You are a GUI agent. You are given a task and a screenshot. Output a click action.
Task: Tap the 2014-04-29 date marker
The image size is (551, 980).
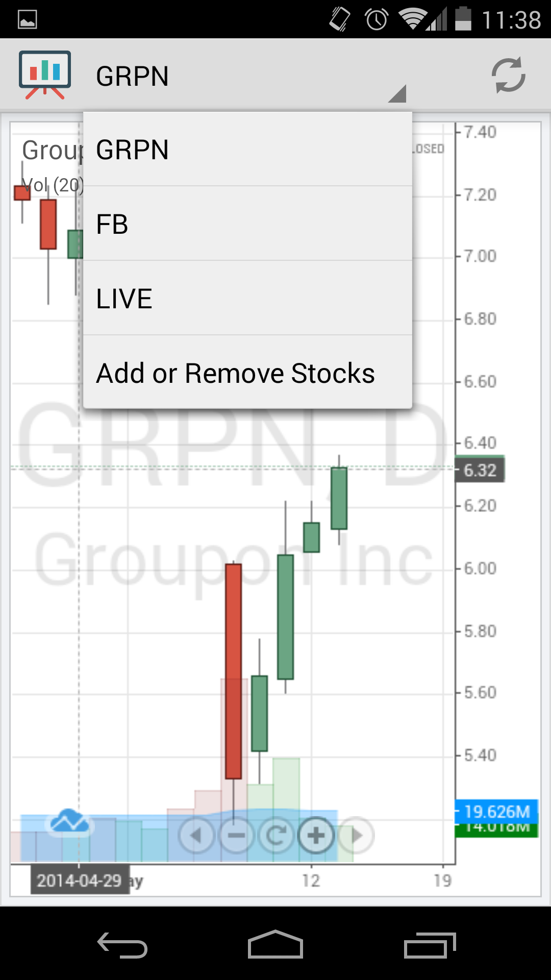(x=79, y=880)
